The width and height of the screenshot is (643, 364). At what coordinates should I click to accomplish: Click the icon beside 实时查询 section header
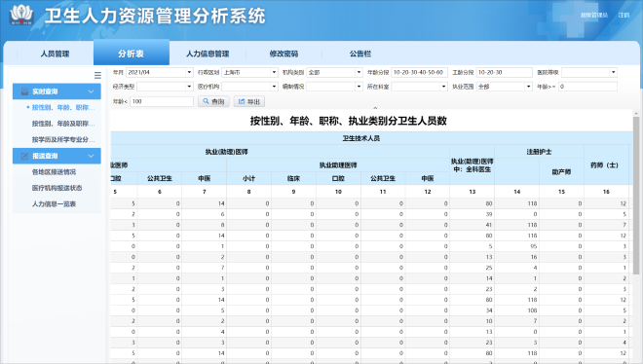click(24, 91)
